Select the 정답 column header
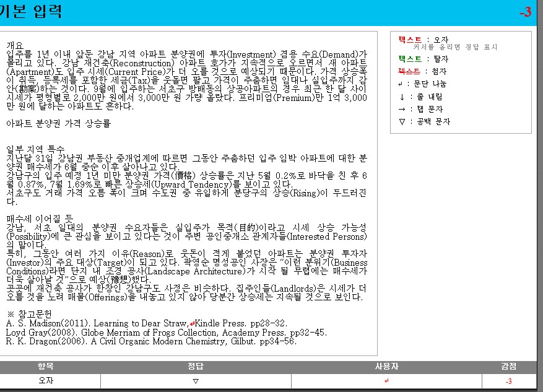543x392 pixels. 196,367
